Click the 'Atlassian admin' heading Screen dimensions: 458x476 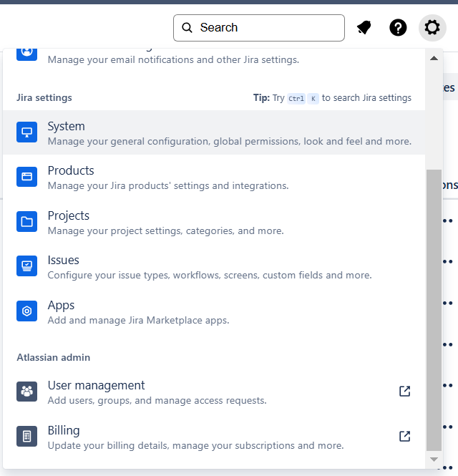pos(54,358)
